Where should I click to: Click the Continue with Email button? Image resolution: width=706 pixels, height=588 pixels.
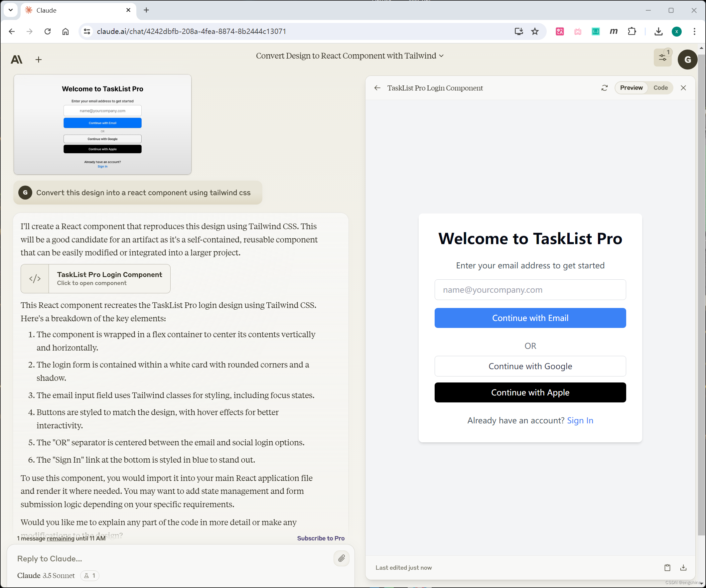[x=530, y=318]
